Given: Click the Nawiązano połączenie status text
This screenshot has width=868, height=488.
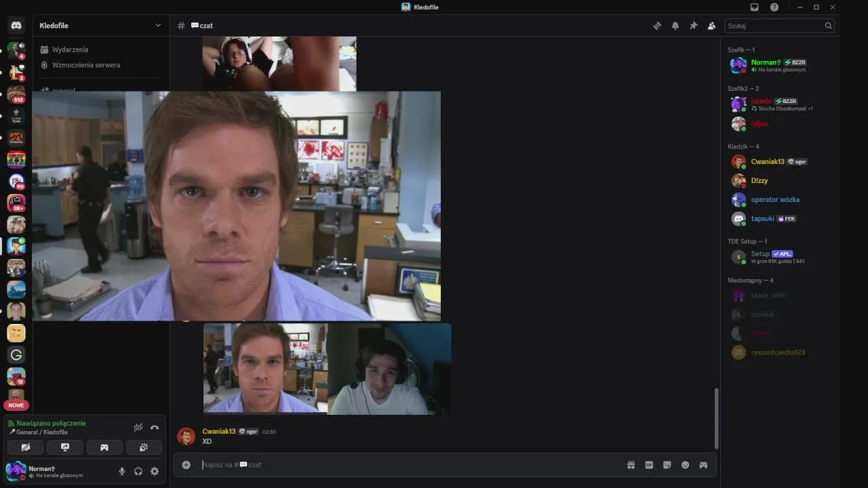Looking at the screenshot, I should pyautogui.click(x=51, y=423).
